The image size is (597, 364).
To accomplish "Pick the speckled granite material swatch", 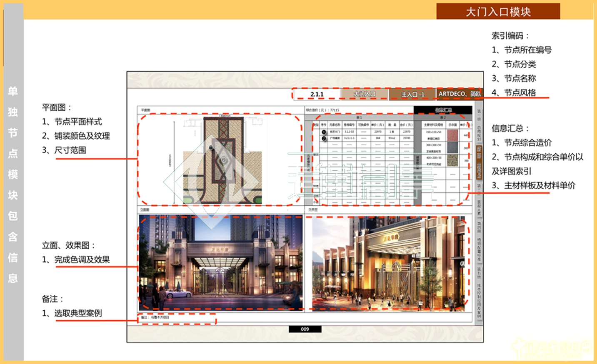I will 452,160.
